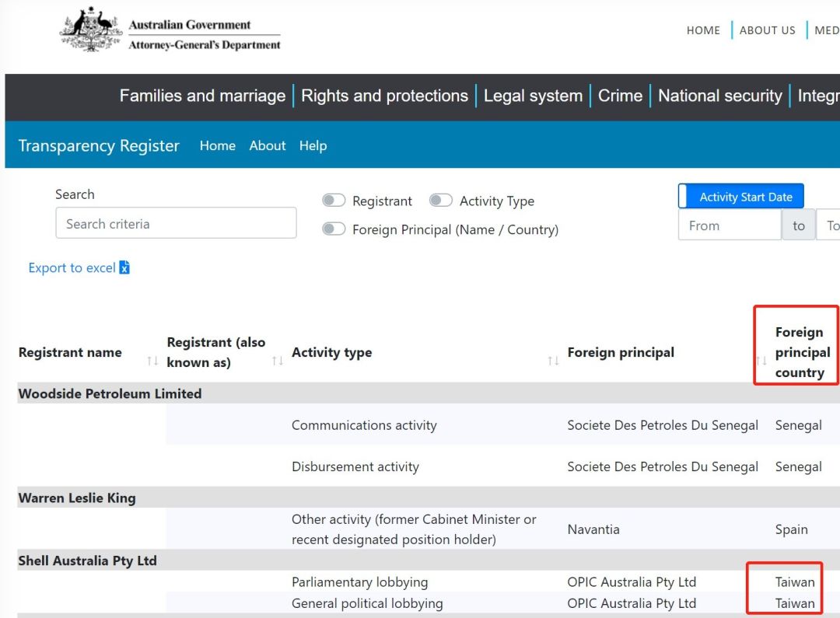This screenshot has width=840, height=618.
Task: Click the Activity type column header
Action: point(331,352)
